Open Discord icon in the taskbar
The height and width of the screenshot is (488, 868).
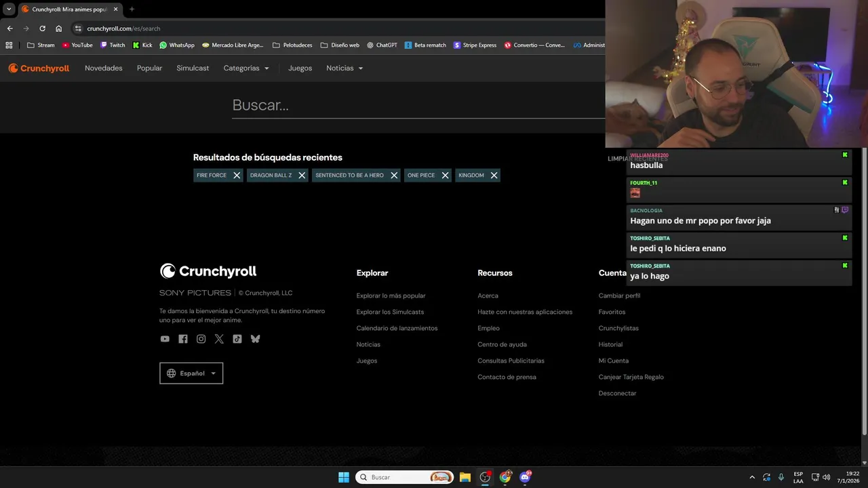tap(526, 477)
